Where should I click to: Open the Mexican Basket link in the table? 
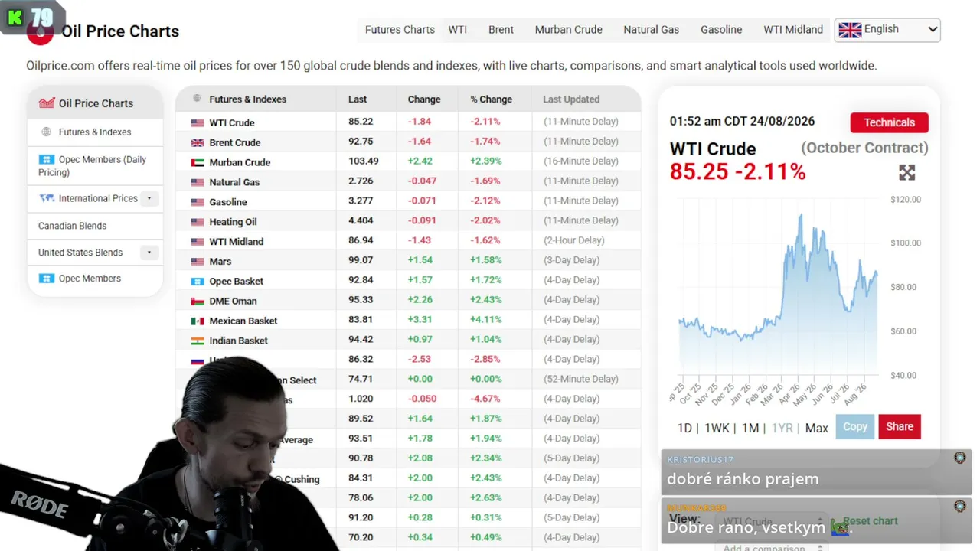coord(243,321)
